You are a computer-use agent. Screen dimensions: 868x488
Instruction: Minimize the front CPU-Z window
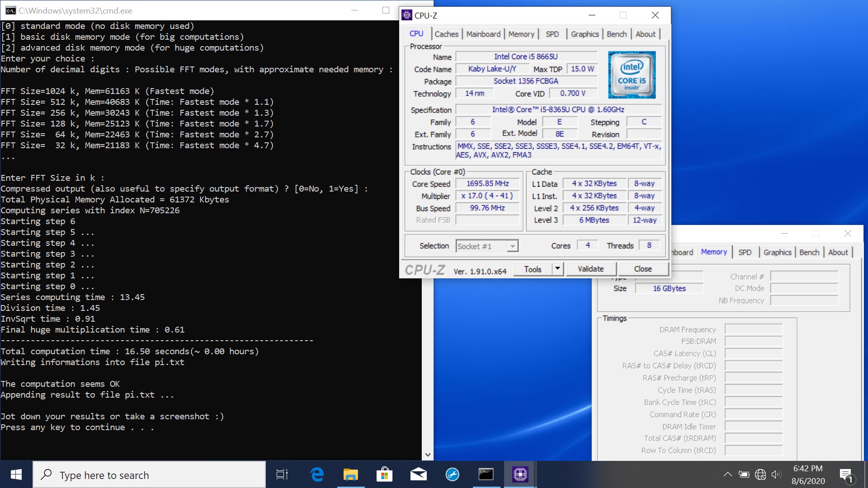point(592,15)
